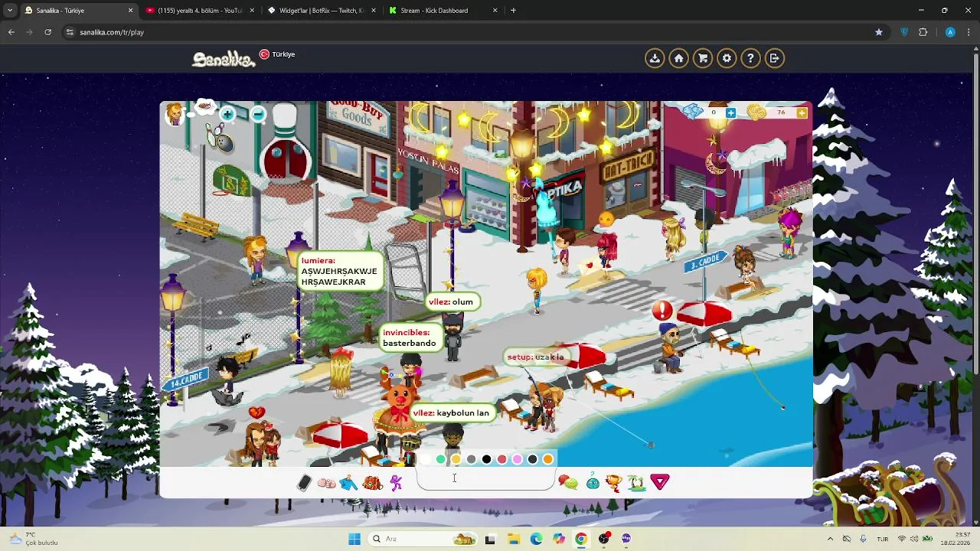Open the purple dancing figure actions icon
The image size is (980, 551).
(x=396, y=482)
